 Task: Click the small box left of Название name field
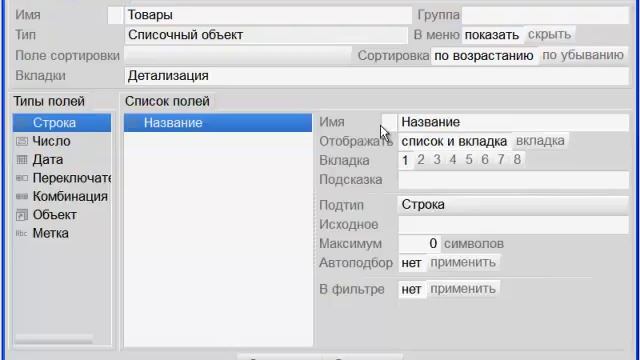(x=389, y=122)
